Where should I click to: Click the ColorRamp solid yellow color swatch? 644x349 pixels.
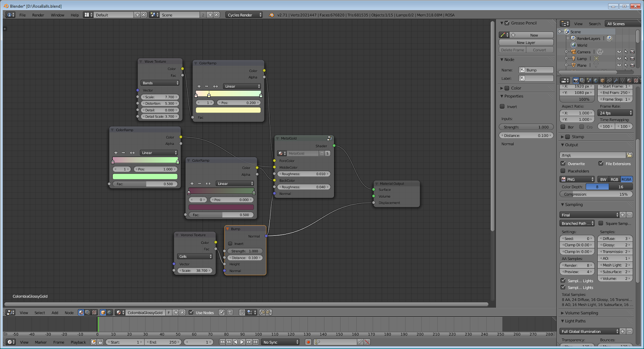228,110
